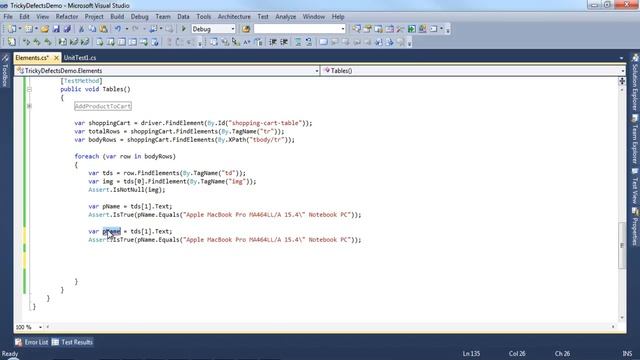Click the Comment out selected lines icon
The width and height of the screenshot is (640, 360).
pos(298,42)
